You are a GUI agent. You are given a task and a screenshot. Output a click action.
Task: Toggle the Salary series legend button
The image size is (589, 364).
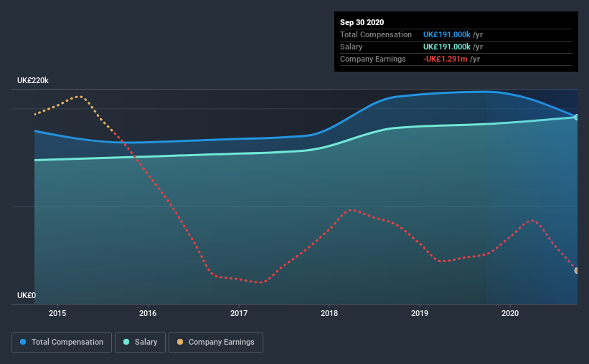140,343
